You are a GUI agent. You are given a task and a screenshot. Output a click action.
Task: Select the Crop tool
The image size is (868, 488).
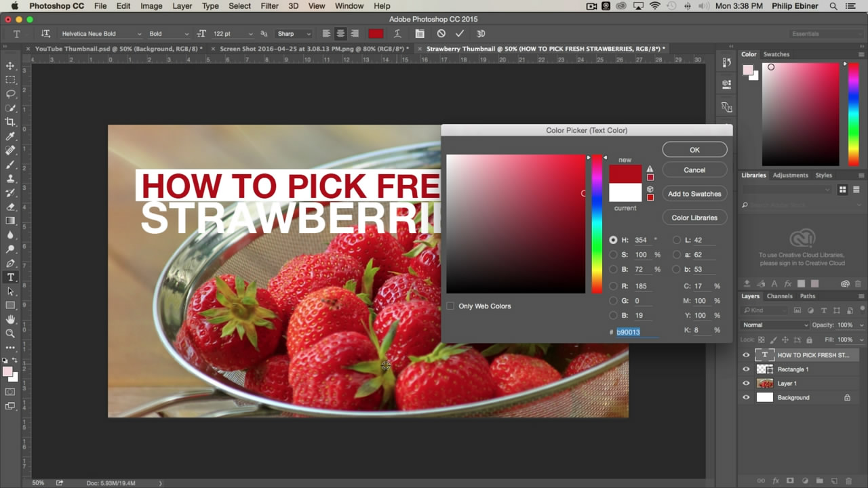(x=10, y=122)
